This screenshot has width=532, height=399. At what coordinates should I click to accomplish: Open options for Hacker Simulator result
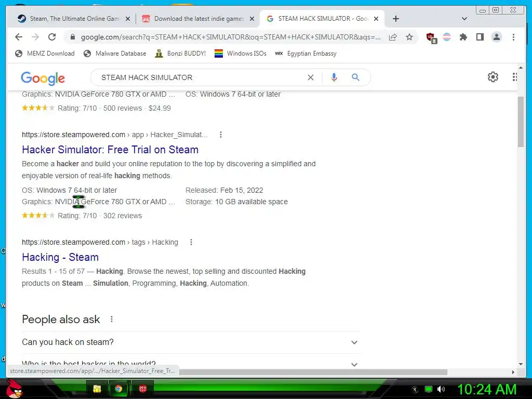click(220, 135)
